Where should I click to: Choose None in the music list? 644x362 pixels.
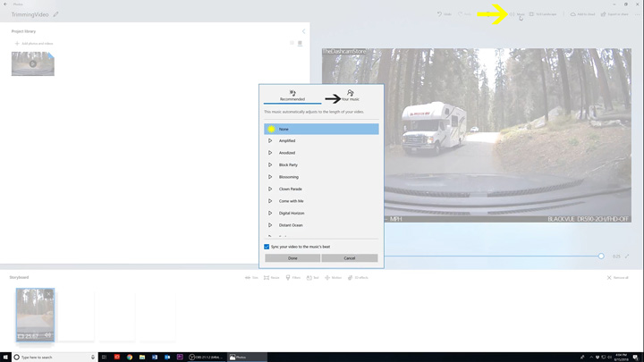pyautogui.click(x=321, y=130)
